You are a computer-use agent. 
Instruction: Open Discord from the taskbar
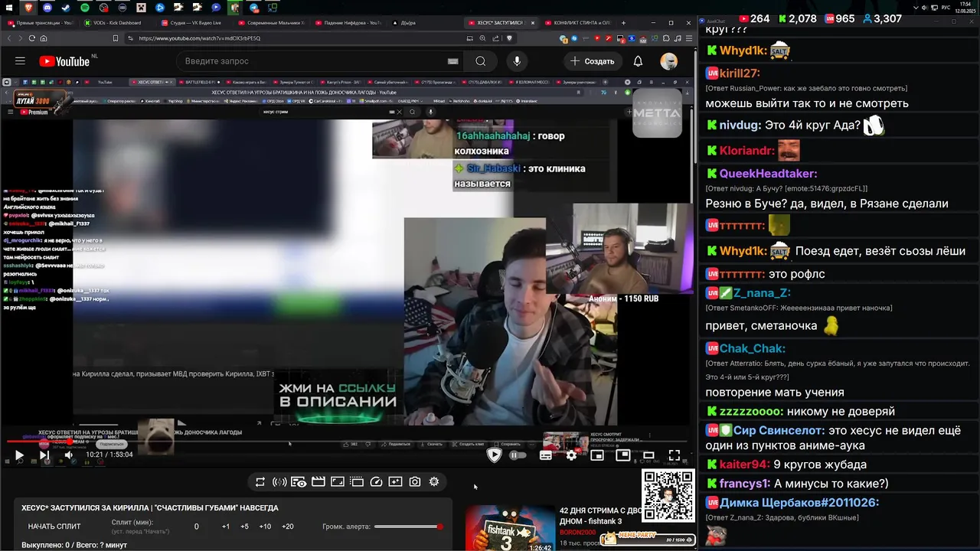click(47, 7)
